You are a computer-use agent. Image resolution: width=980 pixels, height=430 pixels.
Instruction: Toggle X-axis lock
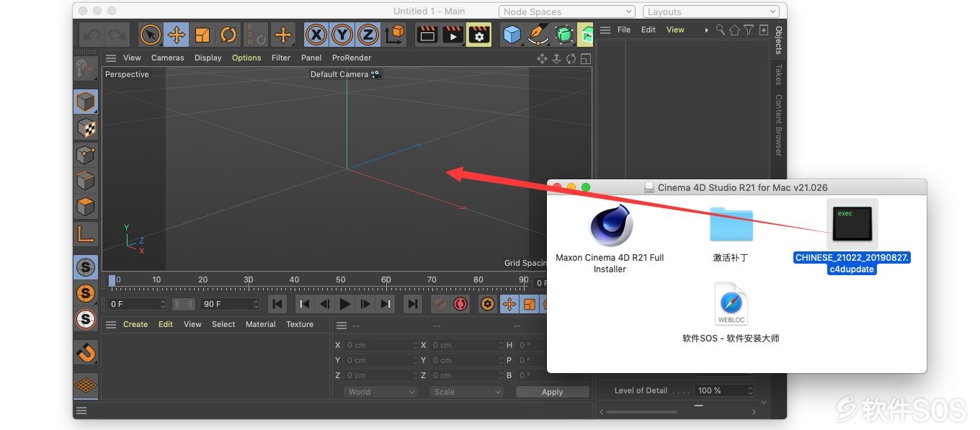click(x=316, y=35)
